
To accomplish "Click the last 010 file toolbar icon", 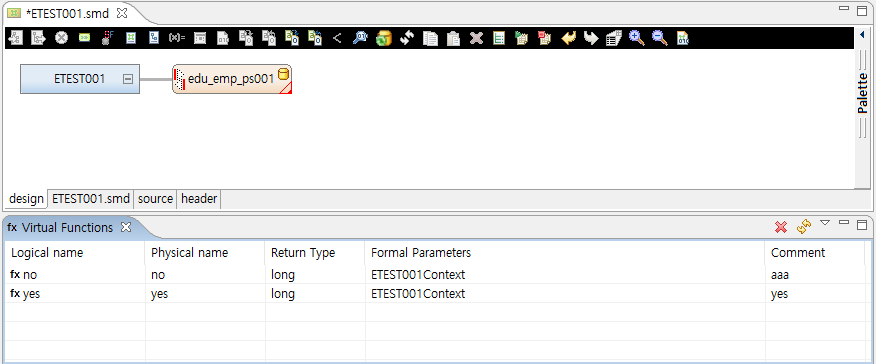I will coord(683,38).
